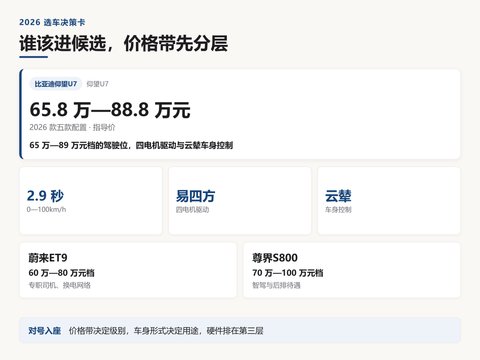Open the '蔚来ET9' card title
This screenshot has height=360, width=480.
pyautogui.click(x=48, y=258)
